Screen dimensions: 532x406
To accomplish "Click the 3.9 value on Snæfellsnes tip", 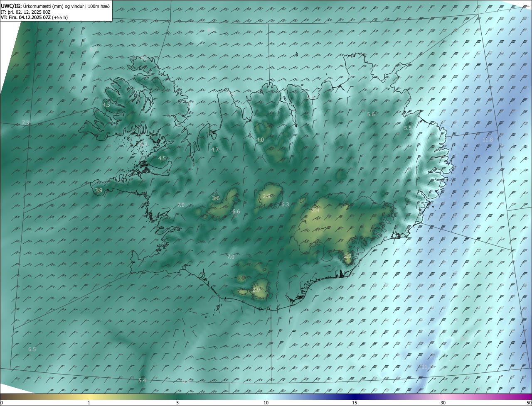I will tap(99, 190).
